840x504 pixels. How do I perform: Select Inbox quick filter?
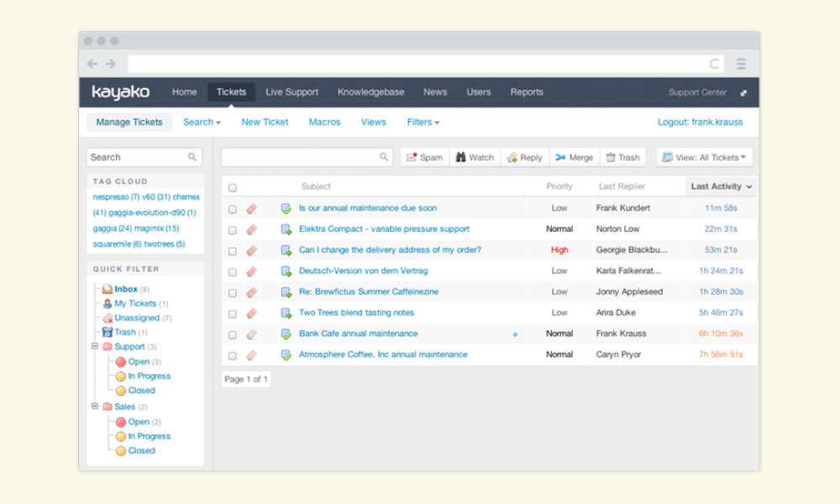click(x=126, y=289)
